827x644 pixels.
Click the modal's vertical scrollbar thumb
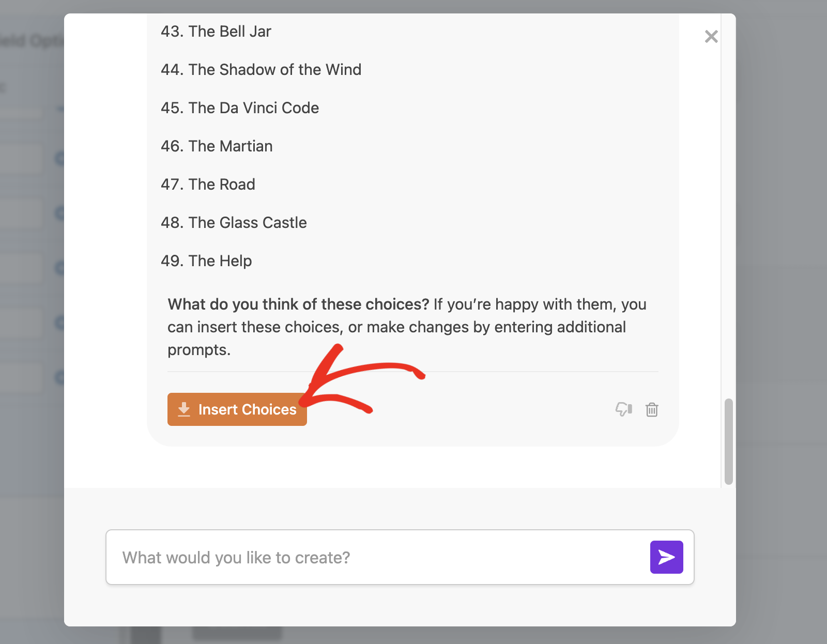(729, 441)
